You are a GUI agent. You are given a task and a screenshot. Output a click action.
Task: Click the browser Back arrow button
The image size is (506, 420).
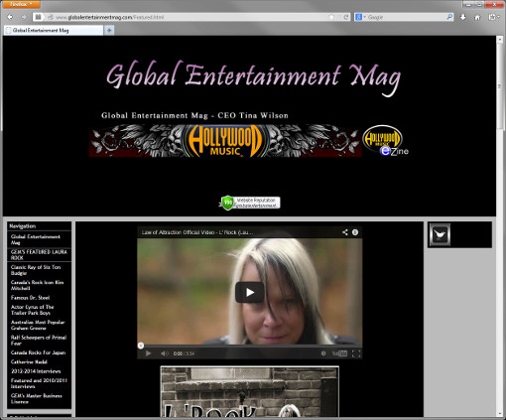pos(10,17)
